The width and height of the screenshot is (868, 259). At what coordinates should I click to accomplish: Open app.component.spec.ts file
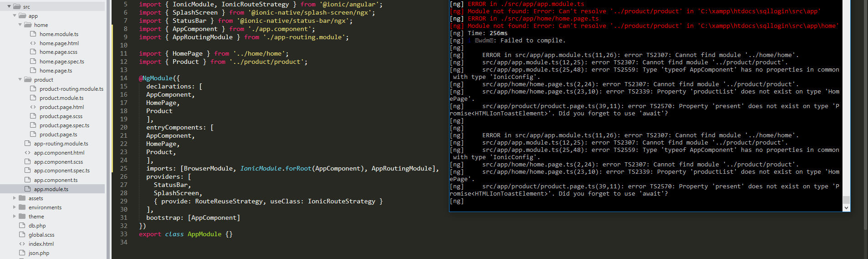click(x=62, y=171)
